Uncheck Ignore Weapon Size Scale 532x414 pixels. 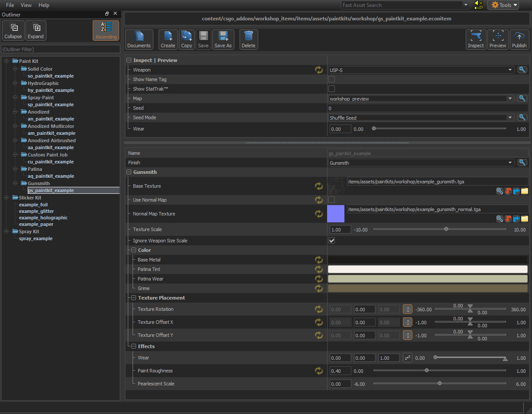point(332,241)
